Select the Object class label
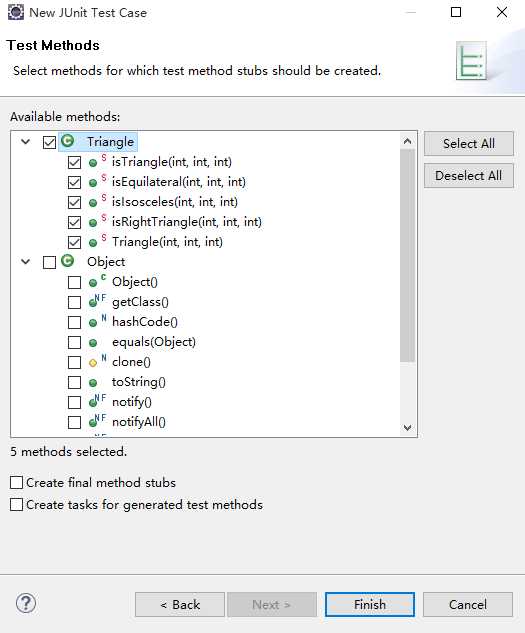The height and width of the screenshot is (633, 525). [106, 262]
